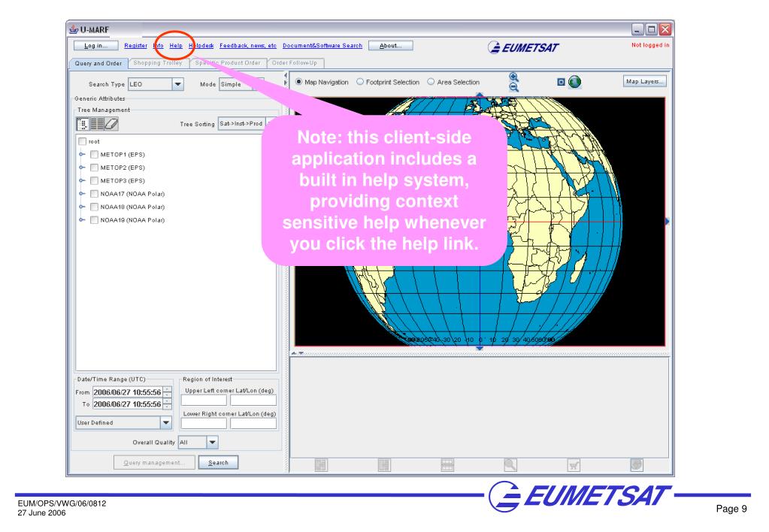Click the second Lower Right corner Lat/Lon field
Image resolution: width=769 pixels, height=532 pixels.
[253, 423]
